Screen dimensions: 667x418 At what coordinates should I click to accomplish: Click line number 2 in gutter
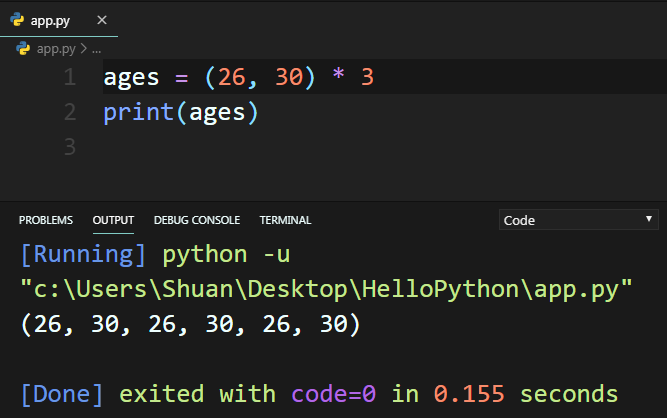click(70, 112)
